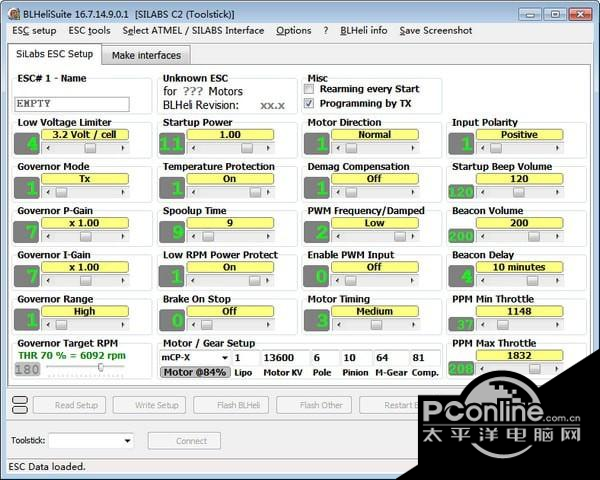The height and width of the screenshot is (480, 600).
Task: Click the Low Voltage Limiter slider thumb
Action: [x=90, y=148]
